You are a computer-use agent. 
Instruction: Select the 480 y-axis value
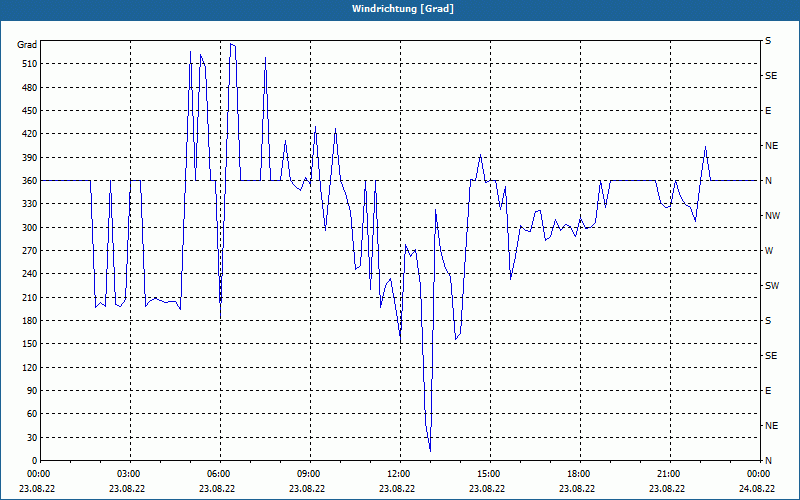pyautogui.click(x=30, y=87)
